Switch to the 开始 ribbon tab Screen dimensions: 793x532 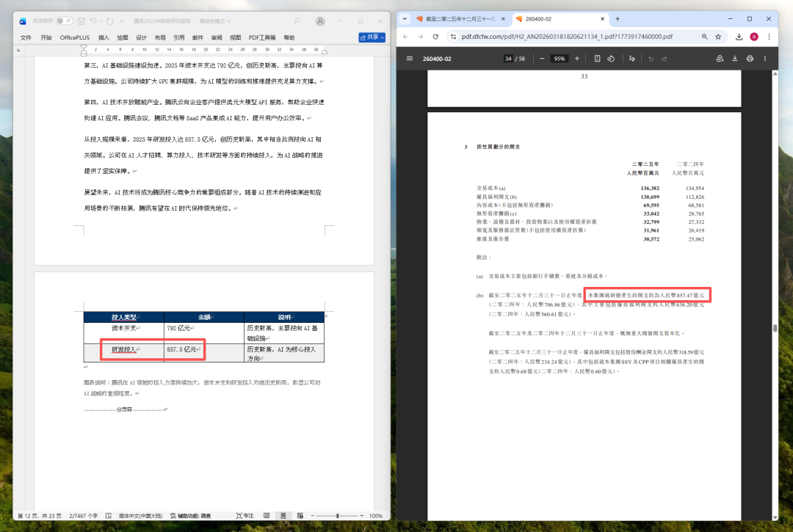coord(46,37)
